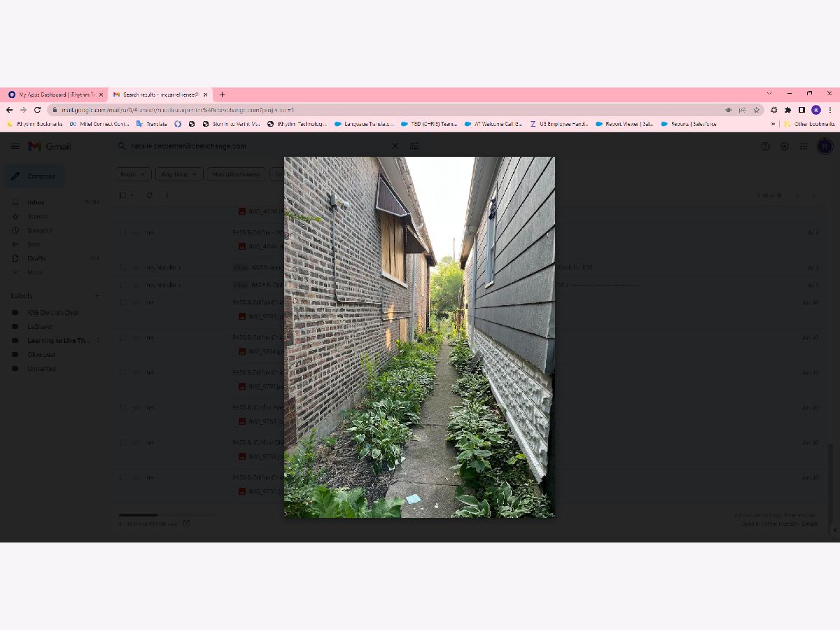Open the More options dots above mail list
840x630 pixels.
tap(167, 195)
